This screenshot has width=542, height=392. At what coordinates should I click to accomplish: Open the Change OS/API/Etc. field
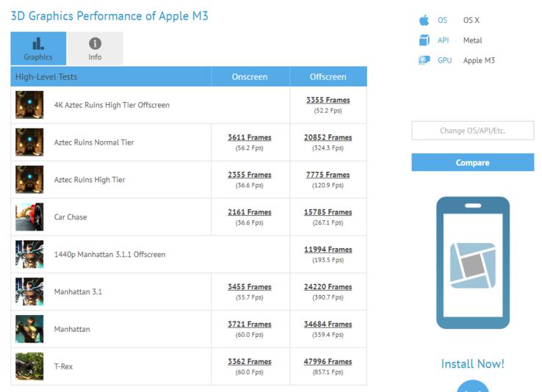(472, 131)
